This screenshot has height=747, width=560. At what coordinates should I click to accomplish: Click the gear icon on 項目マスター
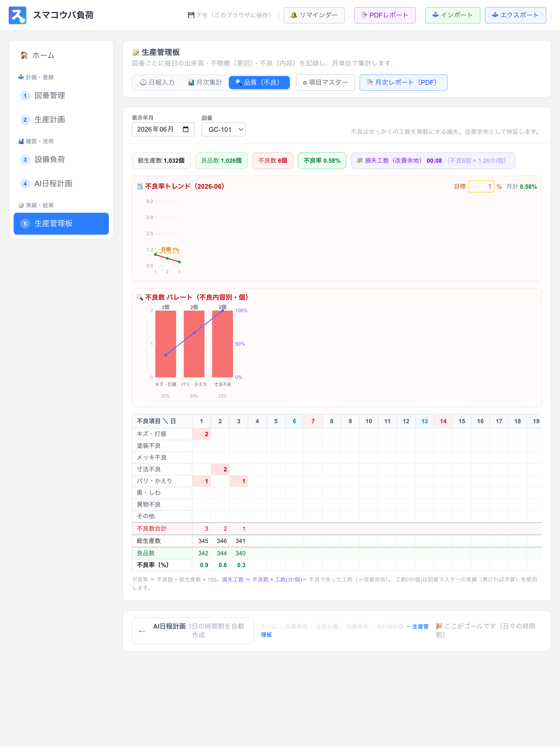[305, 83]
